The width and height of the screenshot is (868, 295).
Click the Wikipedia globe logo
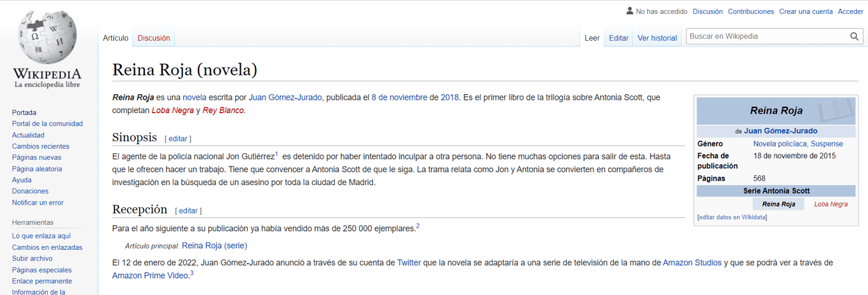[x=48, y=38]
